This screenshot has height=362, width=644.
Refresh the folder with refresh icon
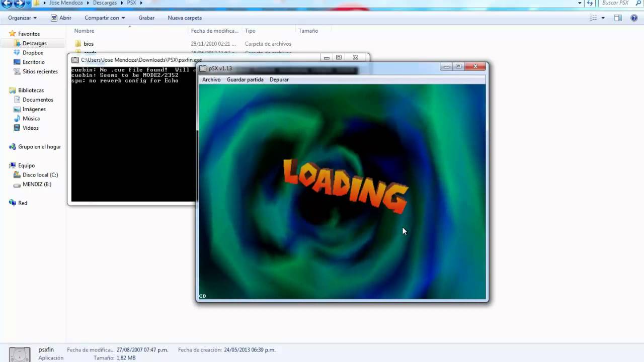click(x=590, y=3)
